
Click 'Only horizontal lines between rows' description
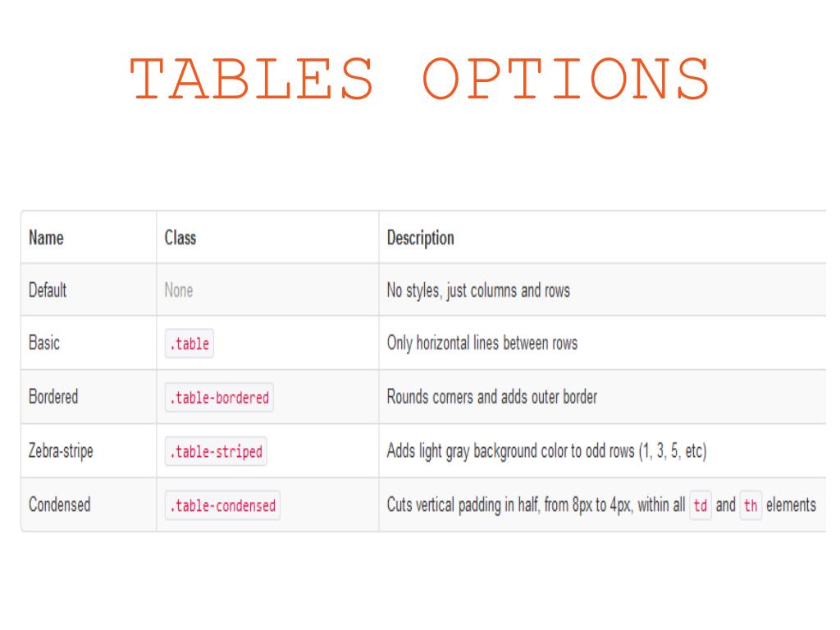[x=482, y=343]
